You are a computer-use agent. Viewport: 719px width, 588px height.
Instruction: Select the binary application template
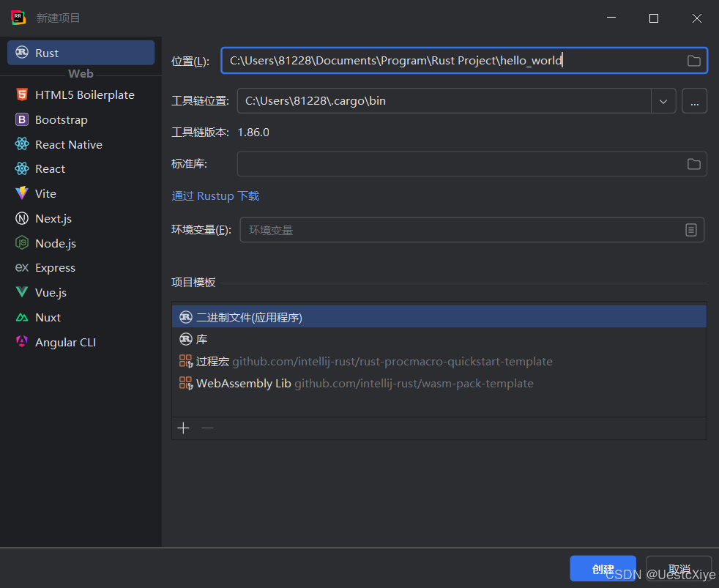click(439, 317)
